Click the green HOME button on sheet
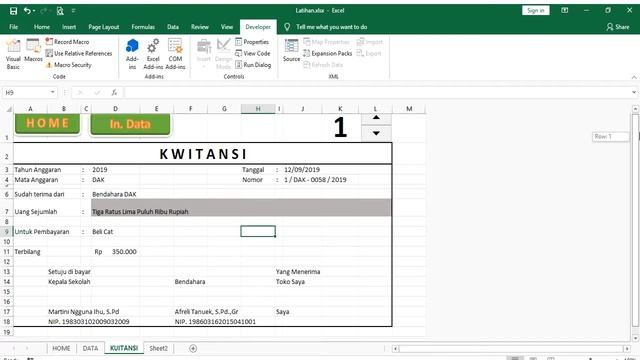The image size is (640, 360). (47, 123)
